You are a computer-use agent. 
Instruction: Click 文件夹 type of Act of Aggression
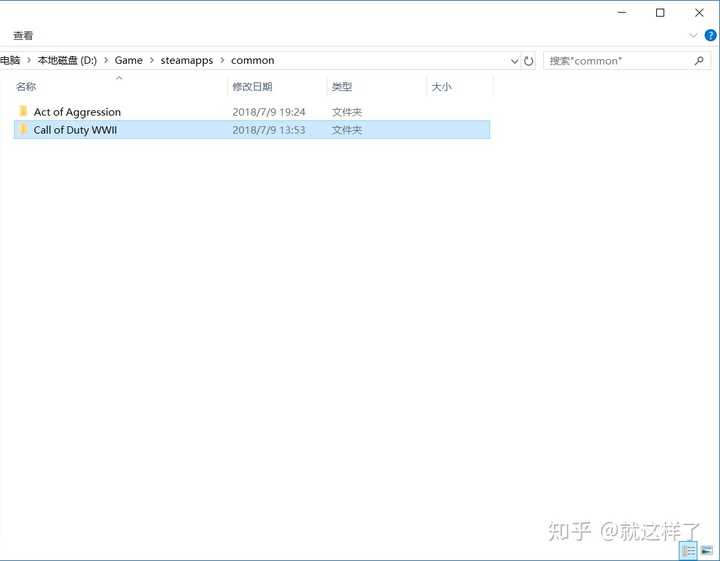(x=347, y=112)
